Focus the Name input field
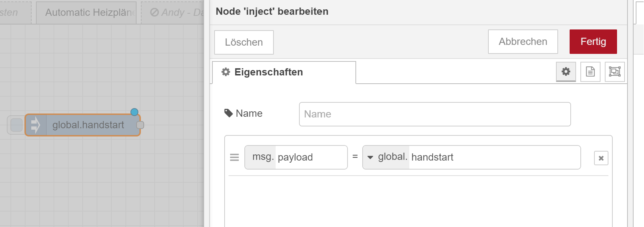The width and height of the screenshot is (644, 227). pos(435,114)
